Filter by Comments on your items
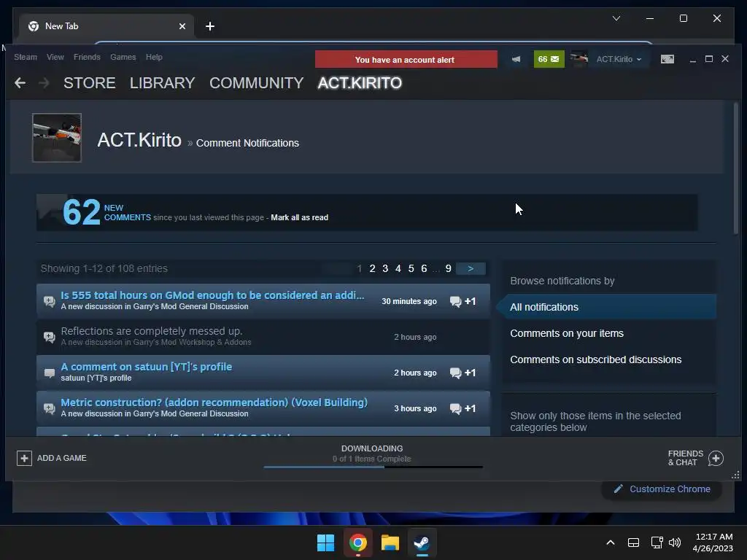Viewport: 747px width, 560px height. [x=567, y=333]
